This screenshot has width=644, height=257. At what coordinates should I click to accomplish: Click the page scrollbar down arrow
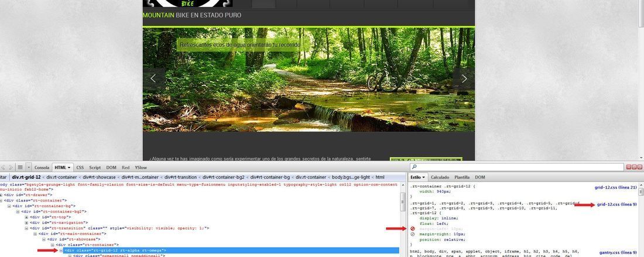tap(640, 157)
